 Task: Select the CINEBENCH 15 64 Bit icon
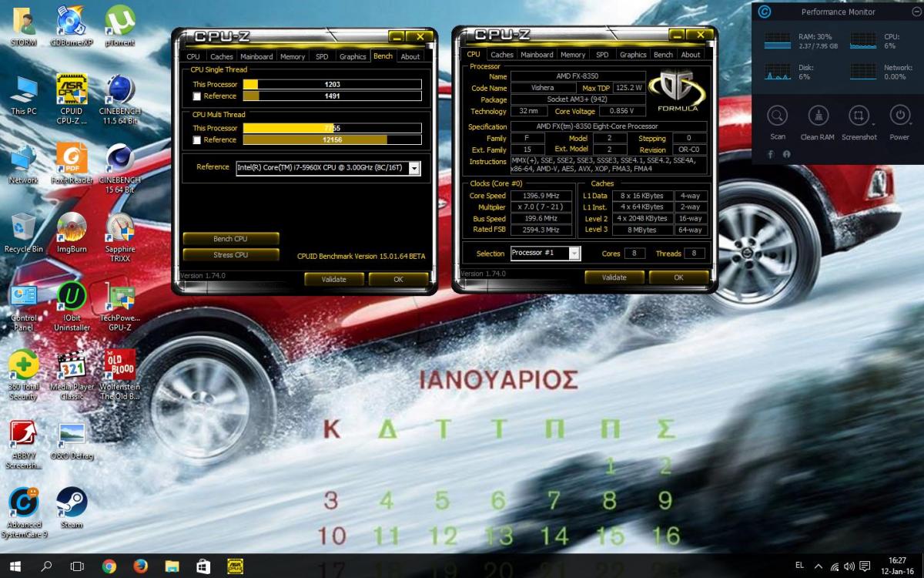pos(119,168)
